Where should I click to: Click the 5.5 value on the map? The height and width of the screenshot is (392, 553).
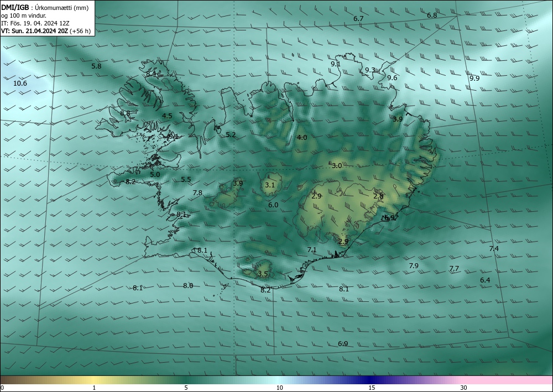pyautogui.click(x=186, y=180)
